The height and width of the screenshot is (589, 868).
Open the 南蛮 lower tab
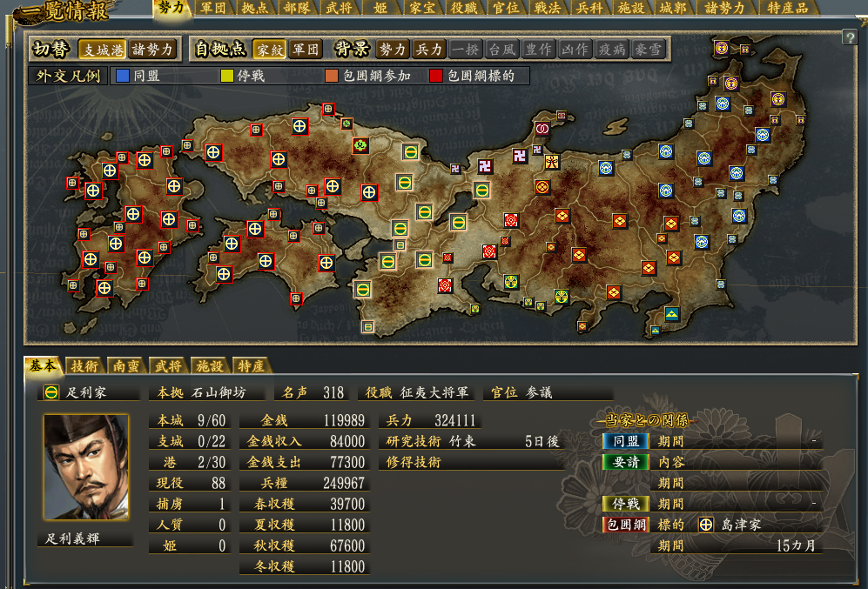click(127, 365)
